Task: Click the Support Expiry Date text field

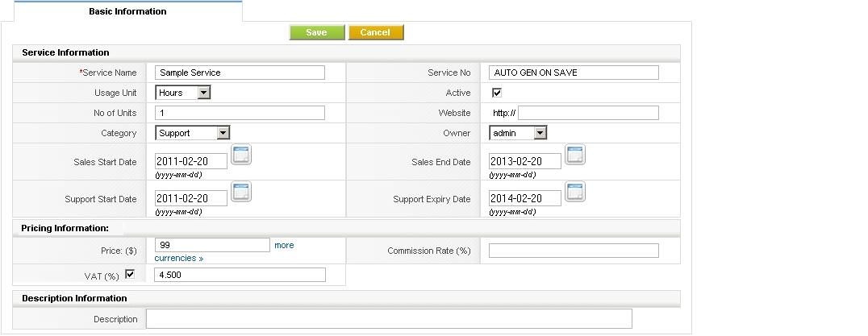Action: pos(525,198)
